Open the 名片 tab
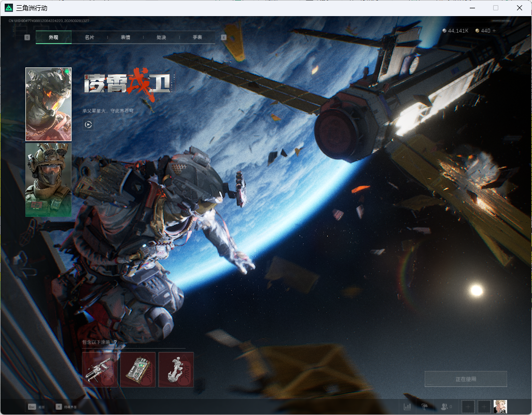This screenshot has height=415, width=532. tap(90, 37)
